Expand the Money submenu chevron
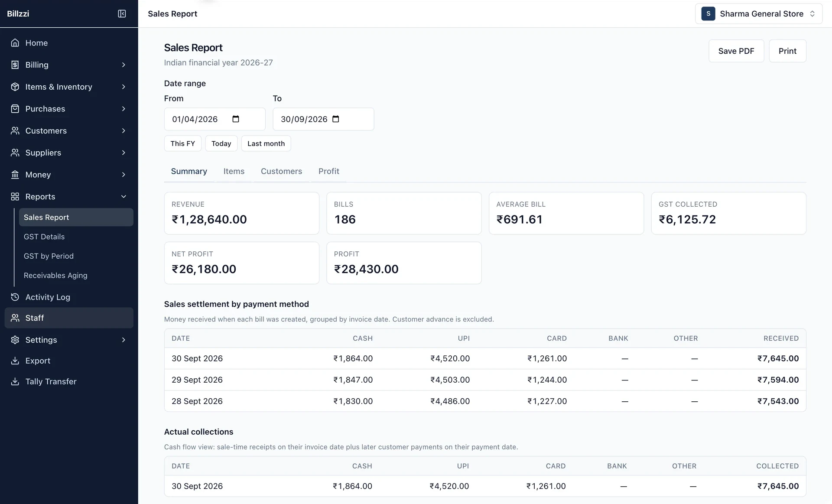This screenshot has height=504, width=832. tap(123, 175)
